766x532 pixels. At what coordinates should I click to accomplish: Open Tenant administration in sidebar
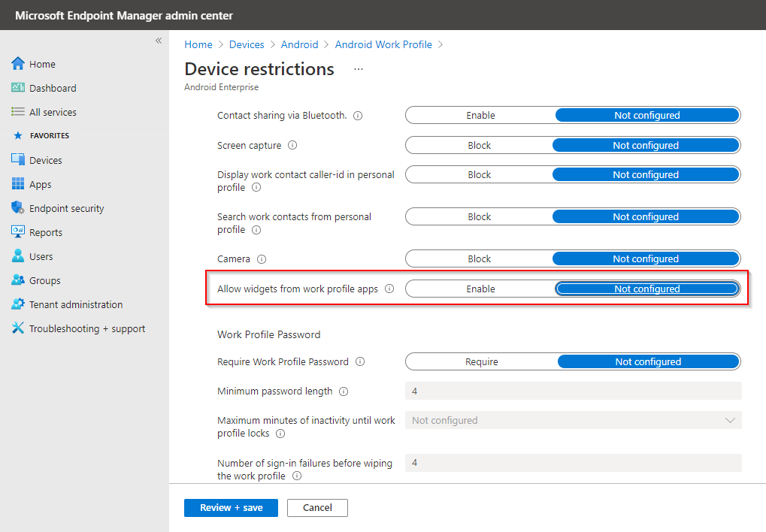[75, 304]
